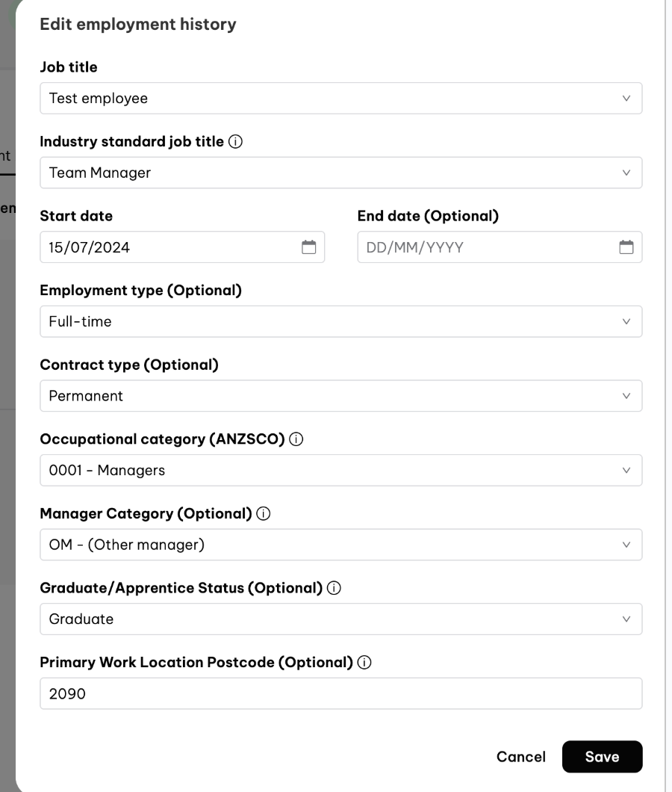Show info tooltip for Occupational category (ANZSCO)
Image resolution: width=672 pixels, height=792 pixels.
tap(296, 439)
